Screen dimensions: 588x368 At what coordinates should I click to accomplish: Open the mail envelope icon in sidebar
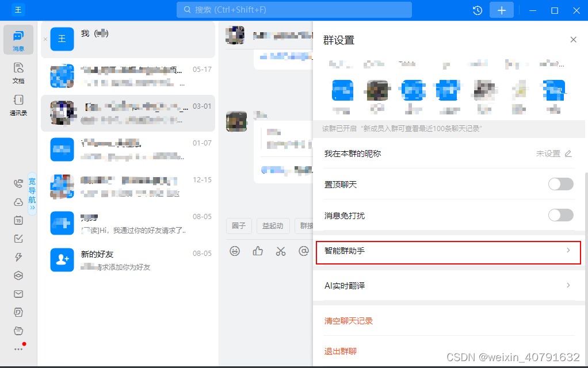tap(18, 294)
